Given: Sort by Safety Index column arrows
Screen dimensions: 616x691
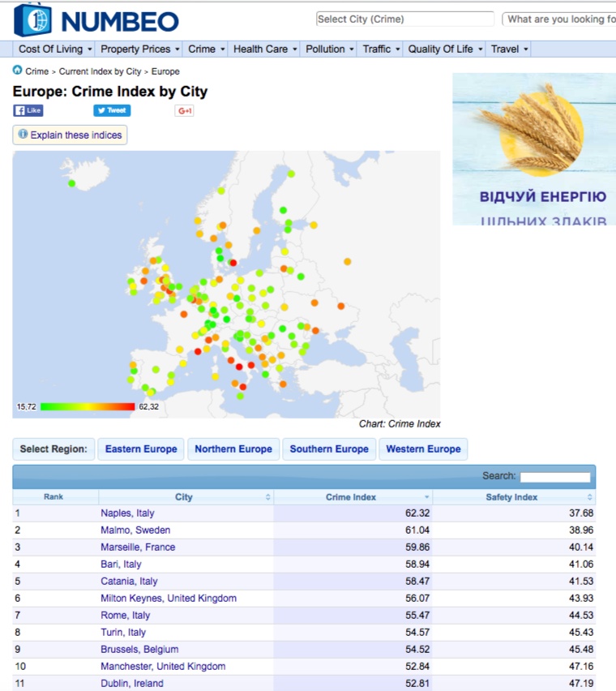Looking at the screenshot, I should click(589, 497).
